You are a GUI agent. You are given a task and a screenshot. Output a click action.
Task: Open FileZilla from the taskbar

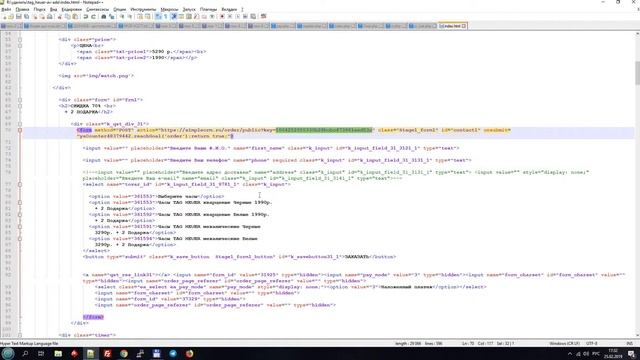point(107,353)
